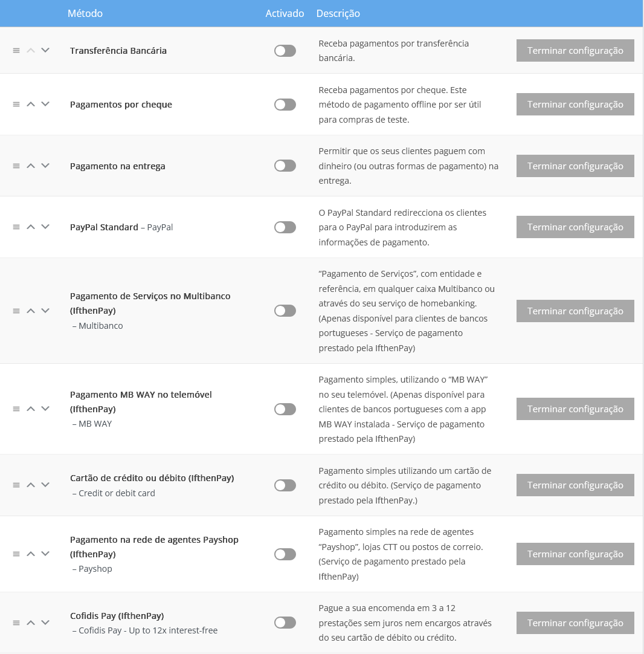
Task: Activate the Cofidis Pay toggle switch
Action: point(285,623)
